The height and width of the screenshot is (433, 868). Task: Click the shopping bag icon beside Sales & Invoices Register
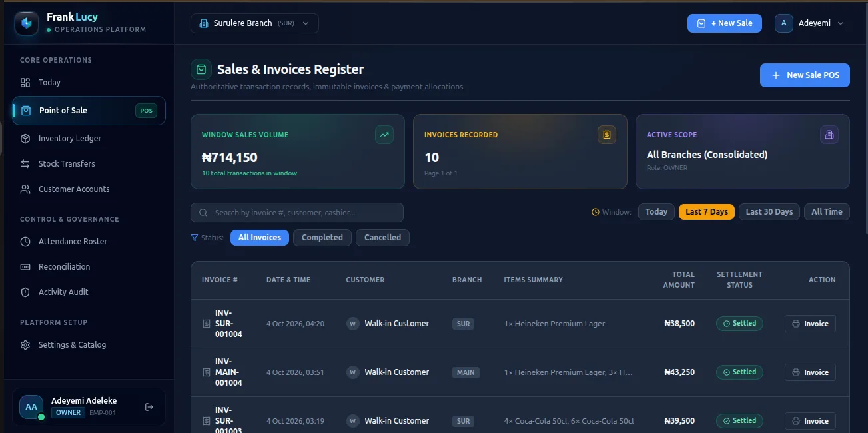pos(201,69)
